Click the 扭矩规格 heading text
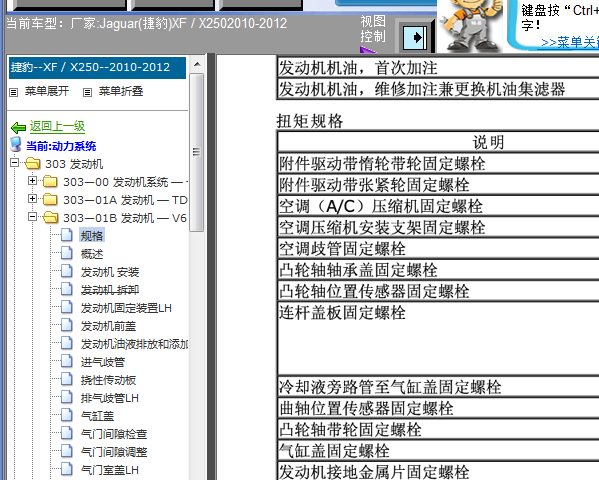 pos(309,121)
